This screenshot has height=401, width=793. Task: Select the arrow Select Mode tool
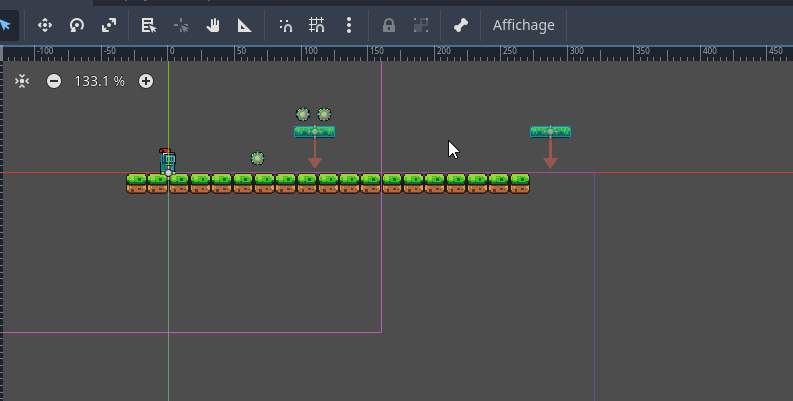(6, 25)
